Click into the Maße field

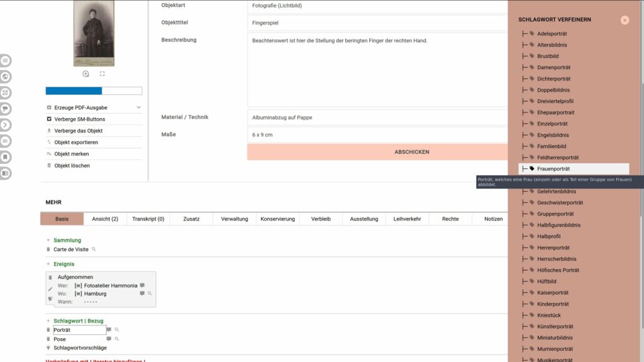(377, 134)
